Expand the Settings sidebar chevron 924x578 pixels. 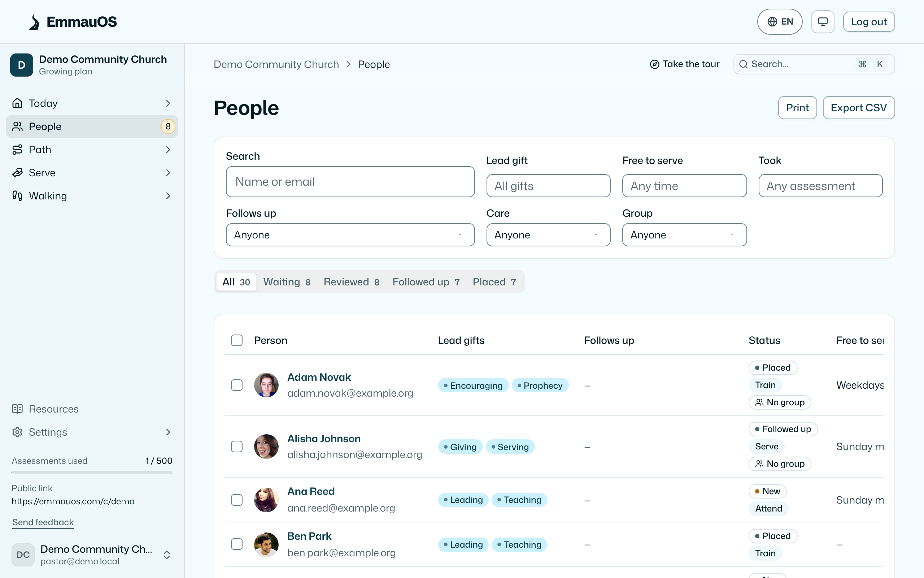[168, 432]
